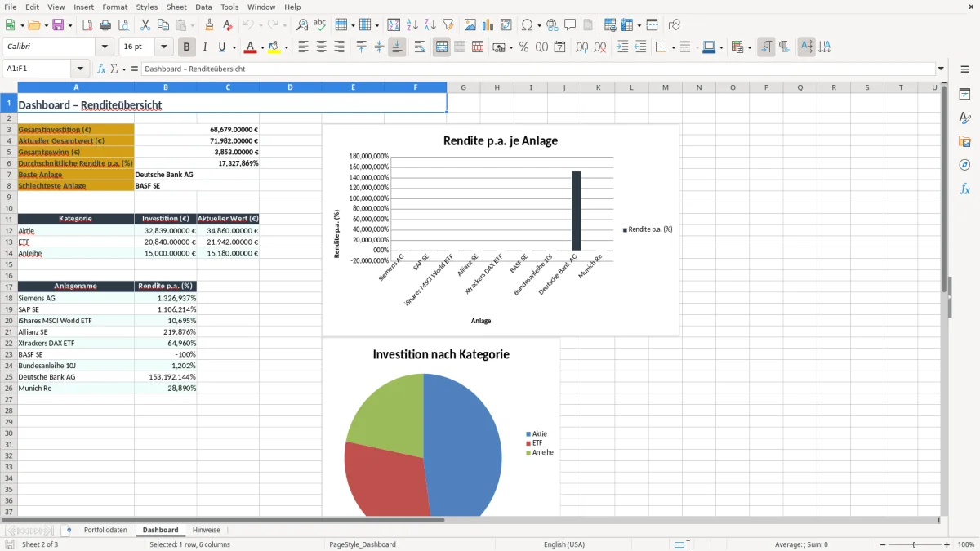Toggle Align Left button
Viewport: 980px width, 551px height.
point(303,47)
